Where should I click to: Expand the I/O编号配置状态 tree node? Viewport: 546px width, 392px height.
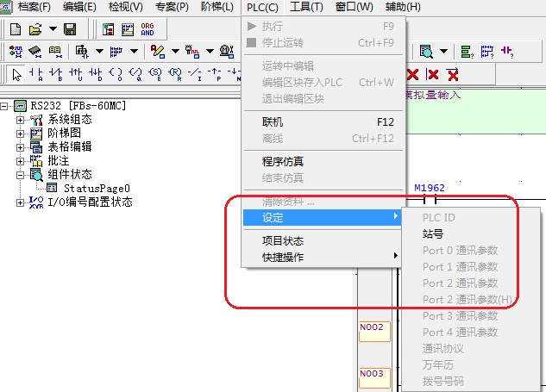click(21, 202)
